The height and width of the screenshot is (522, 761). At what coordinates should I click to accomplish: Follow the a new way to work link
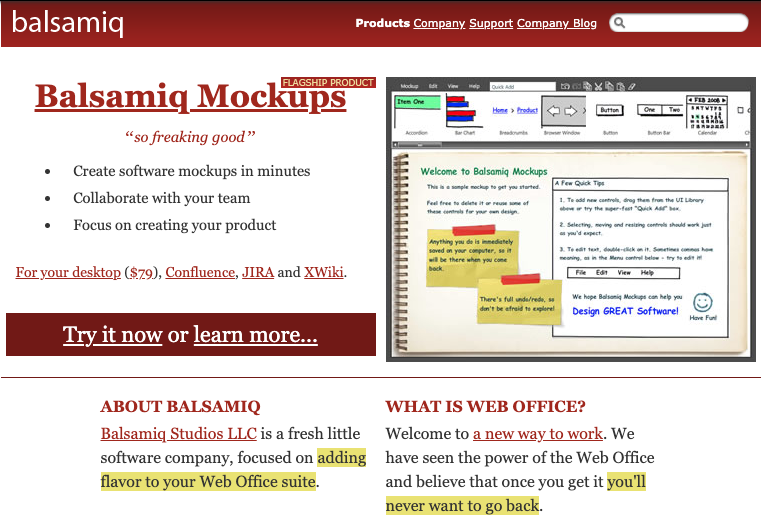click(538, 433)
